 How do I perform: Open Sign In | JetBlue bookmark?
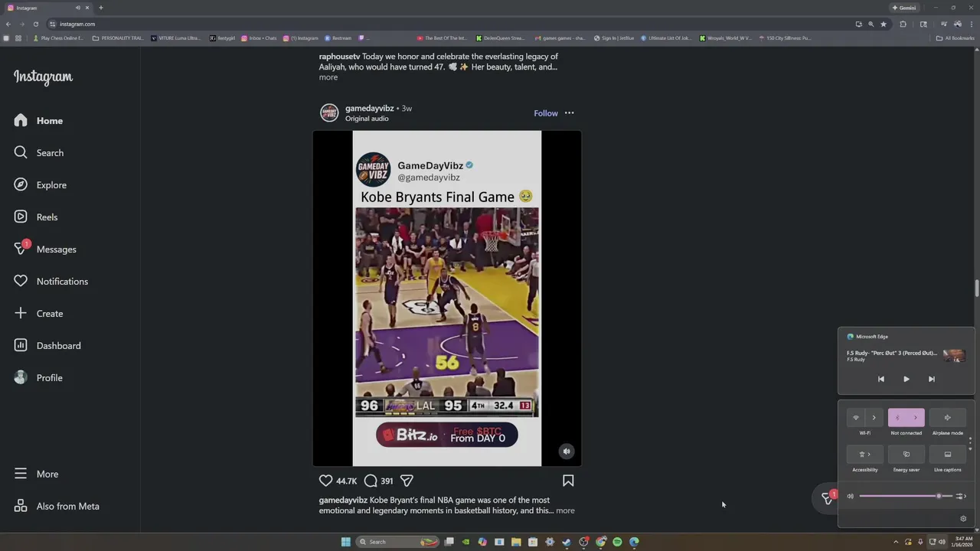[614, 37]
